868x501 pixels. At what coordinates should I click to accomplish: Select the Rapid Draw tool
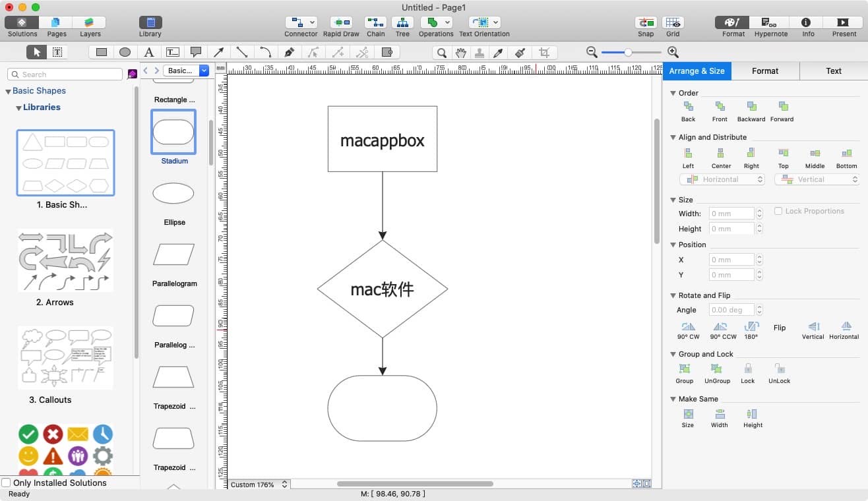pyautogui.click(x=341, y=22)
